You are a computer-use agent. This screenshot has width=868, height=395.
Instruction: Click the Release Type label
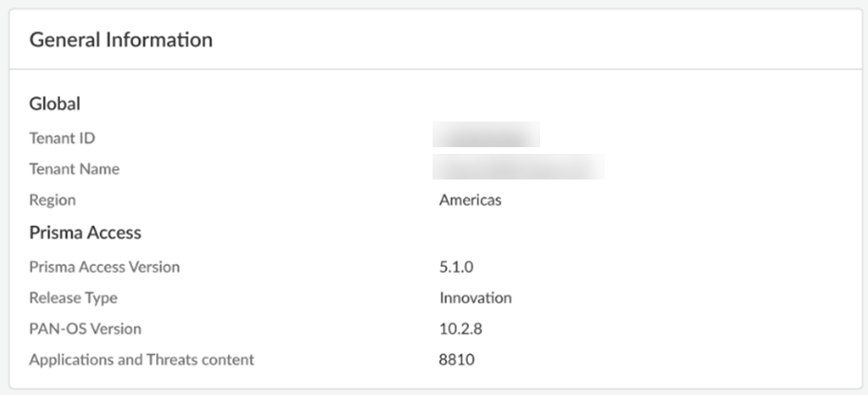tap(73, 298)
